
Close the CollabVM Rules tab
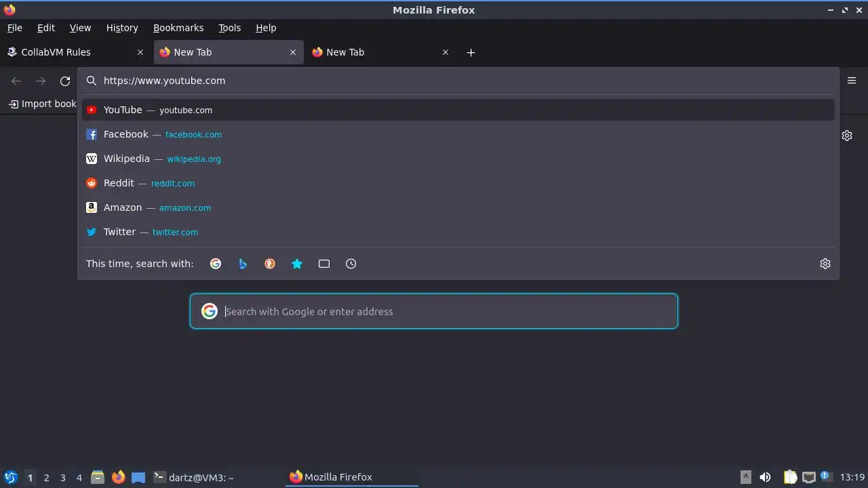(x=140, y=52)
